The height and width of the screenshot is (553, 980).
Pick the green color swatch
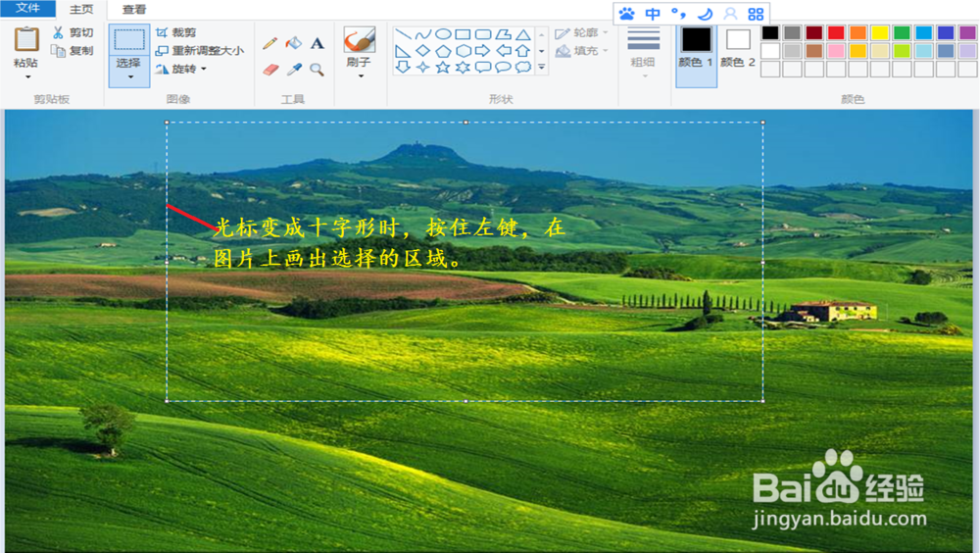[x=902, y=32]
